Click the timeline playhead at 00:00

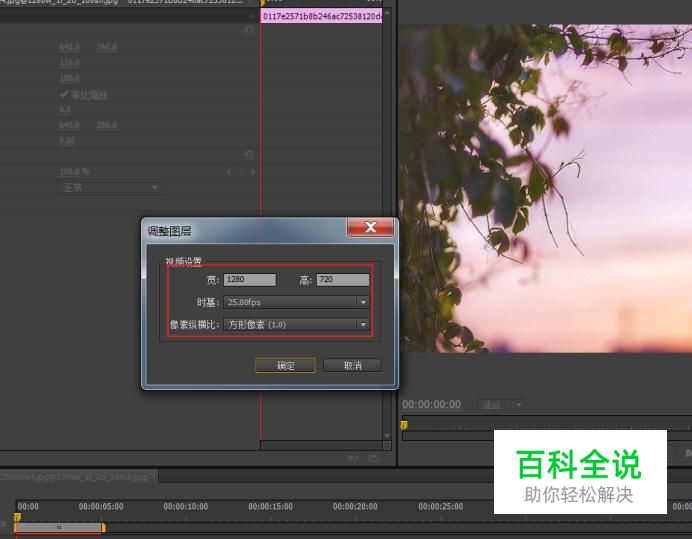click(17, 516)
